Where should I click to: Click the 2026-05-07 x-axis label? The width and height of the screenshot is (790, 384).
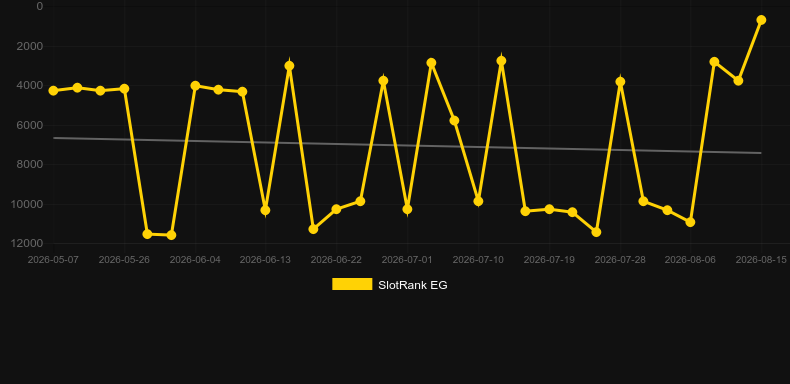click(53, 260)
